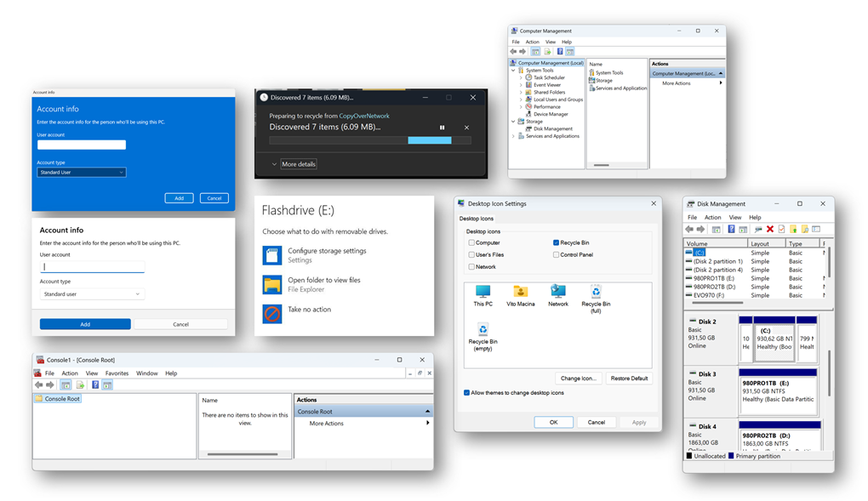Open the Favorites menu in Console1
Image resolution: width=868 pixels, height=501 pixels.
coord(117,373)
